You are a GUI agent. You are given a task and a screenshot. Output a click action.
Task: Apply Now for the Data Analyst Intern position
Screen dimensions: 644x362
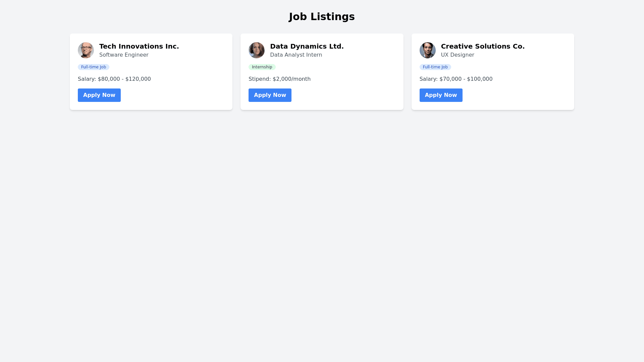point(270,95)
